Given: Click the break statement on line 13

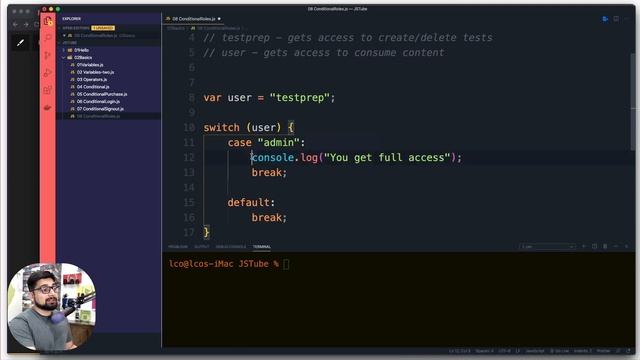Looking at the screenshot, I should pos(269,173).
